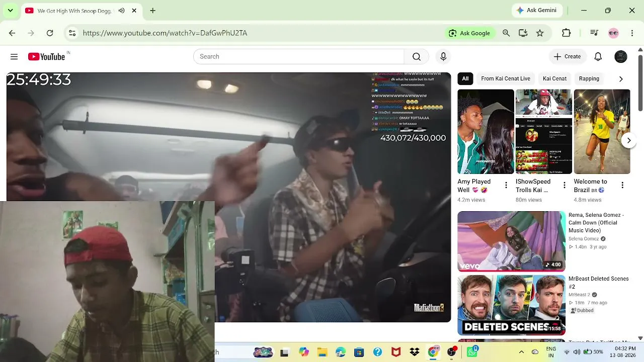Install the page as an app
644x362 pixels.
tap(523, 33)
